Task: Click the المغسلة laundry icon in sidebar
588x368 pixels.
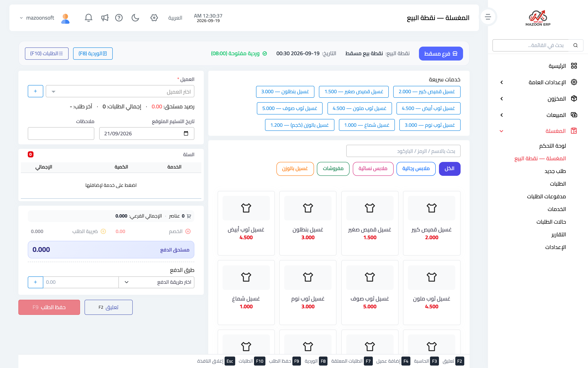Action: click(x=574, y=131)
